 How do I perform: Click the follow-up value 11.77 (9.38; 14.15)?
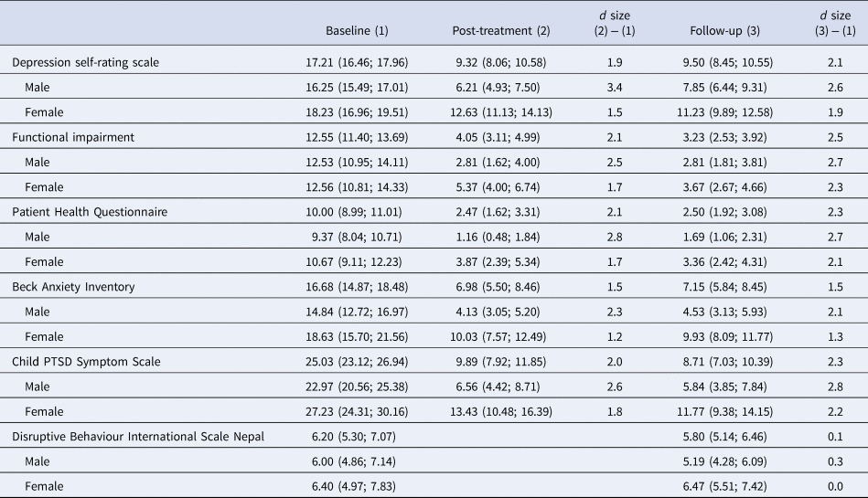[x=727, y=412]
